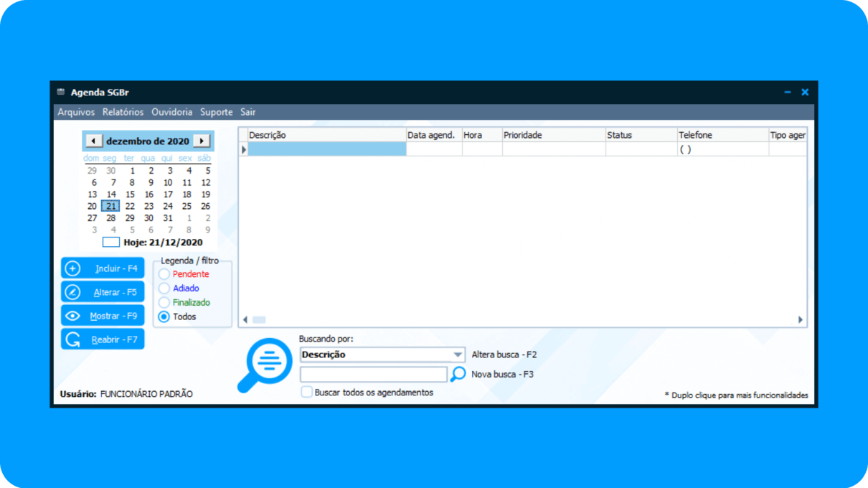Select the Adiado filter radio button
Image resolution: width=868 pixels, height=488 pixels.
coord(164,288)
